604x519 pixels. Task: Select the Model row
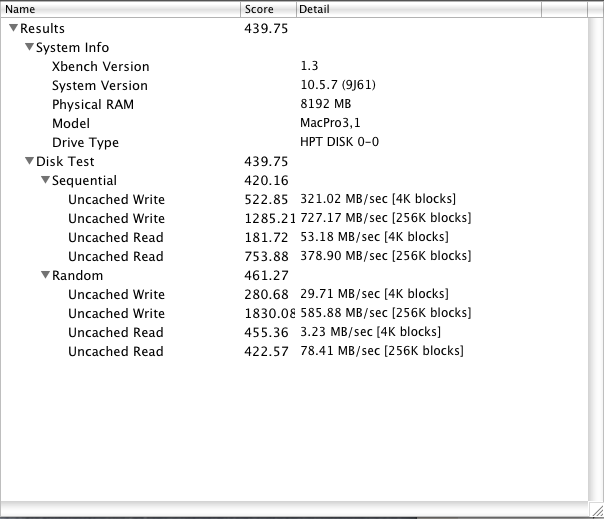pyautogui.click(x=294, y=123)
